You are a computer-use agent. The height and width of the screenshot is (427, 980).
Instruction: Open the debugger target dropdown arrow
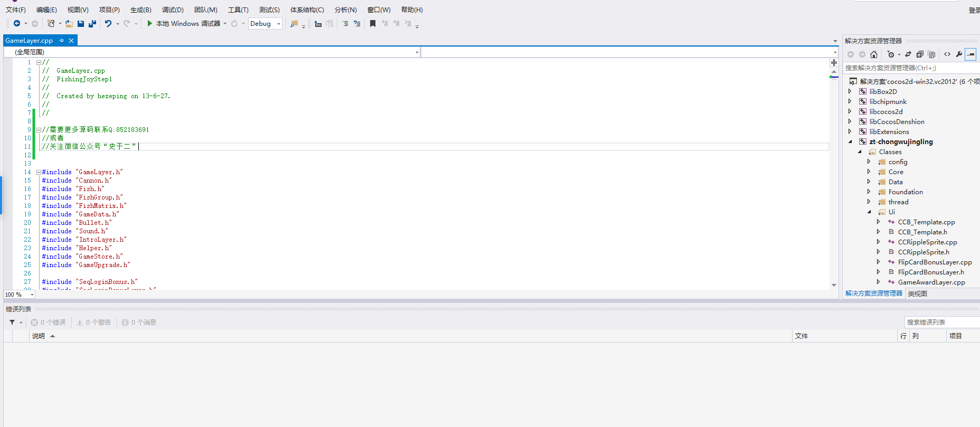(225, 23)
